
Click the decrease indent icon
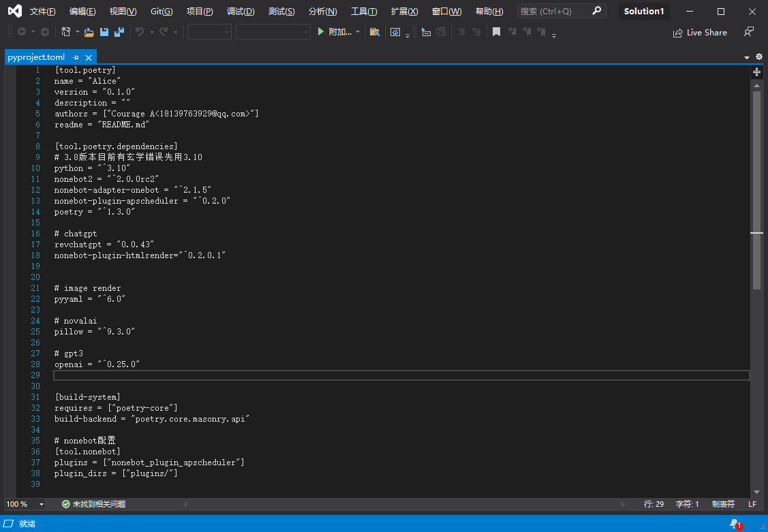461,32
